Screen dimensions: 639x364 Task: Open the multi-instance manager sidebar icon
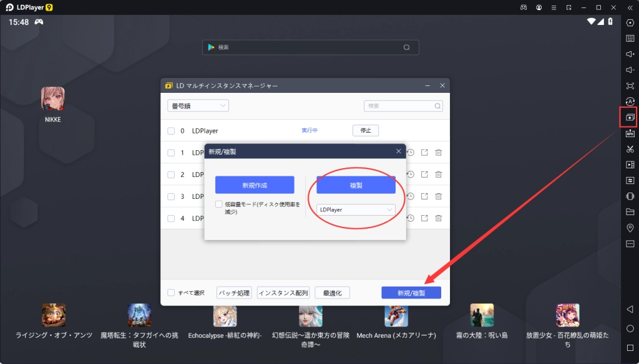pyautogui.click(x=630, y=117)
